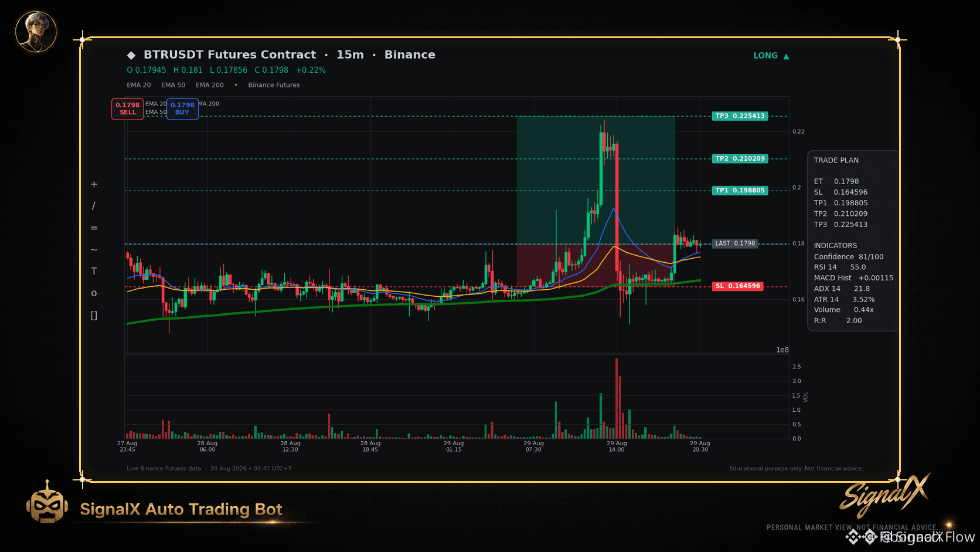This screenshot has width=980, height=552.
Task: Choose the equals-sign parallel lines tool
Action: [x=94, y=228]
